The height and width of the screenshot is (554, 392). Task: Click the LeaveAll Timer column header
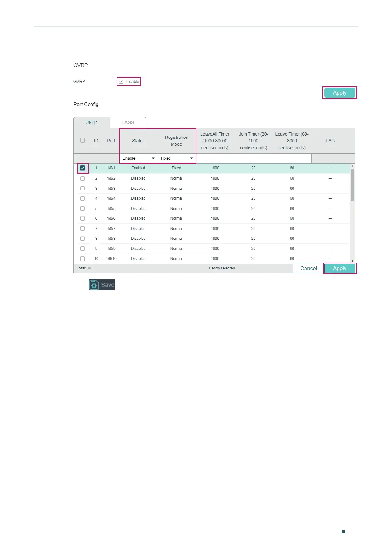tap(215, 141)
